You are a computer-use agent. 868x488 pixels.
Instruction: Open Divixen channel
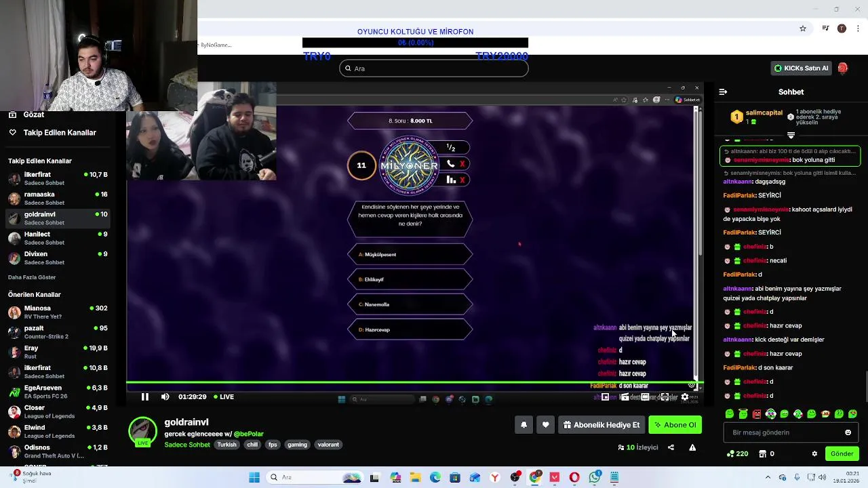59,258
